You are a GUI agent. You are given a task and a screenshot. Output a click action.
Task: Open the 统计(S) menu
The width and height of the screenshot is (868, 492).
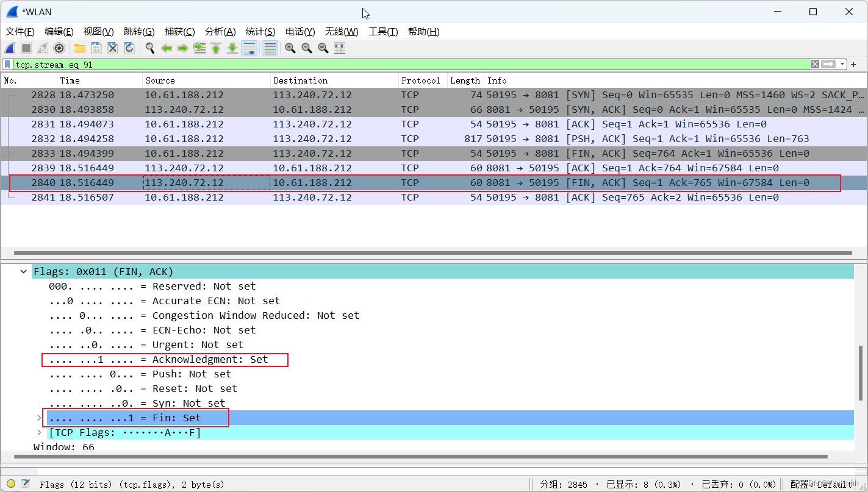click(260, 32)
